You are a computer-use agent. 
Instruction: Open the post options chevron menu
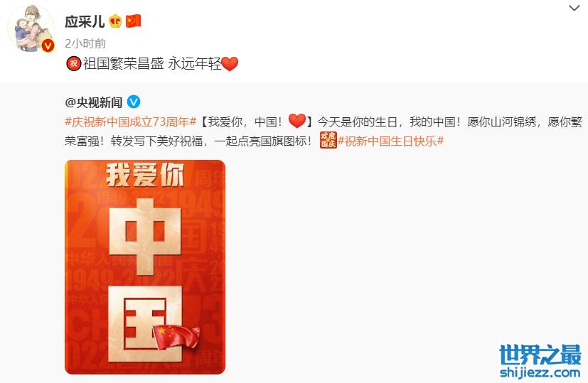574,8
